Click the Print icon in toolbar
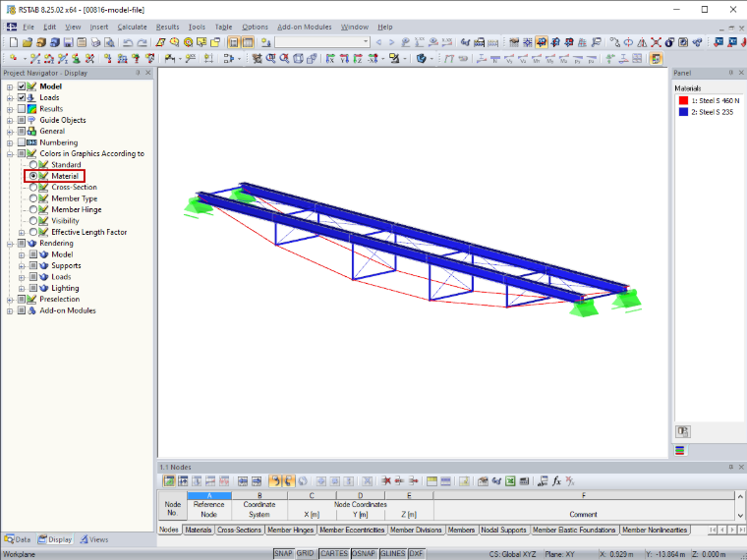 click(95, 43)
